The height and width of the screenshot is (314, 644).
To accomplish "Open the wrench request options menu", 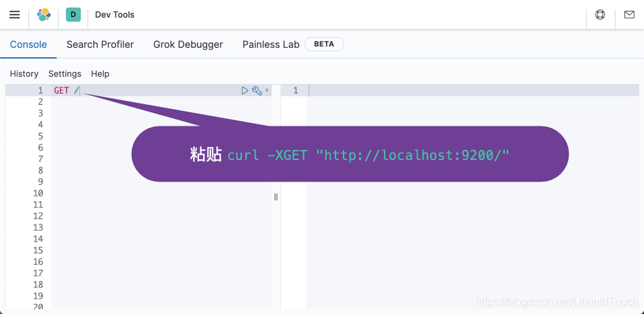I will [x=257, y=91].
